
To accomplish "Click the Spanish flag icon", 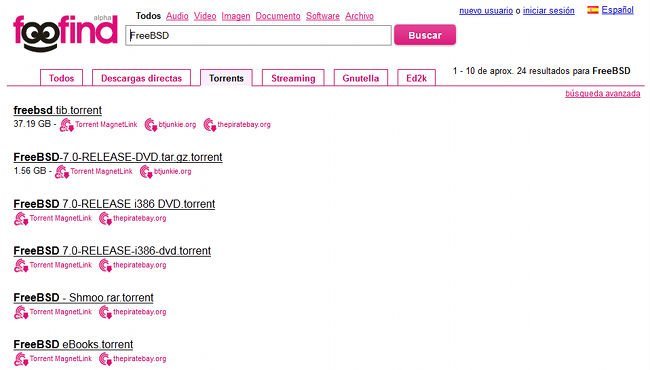I will [x=592, y=10].
